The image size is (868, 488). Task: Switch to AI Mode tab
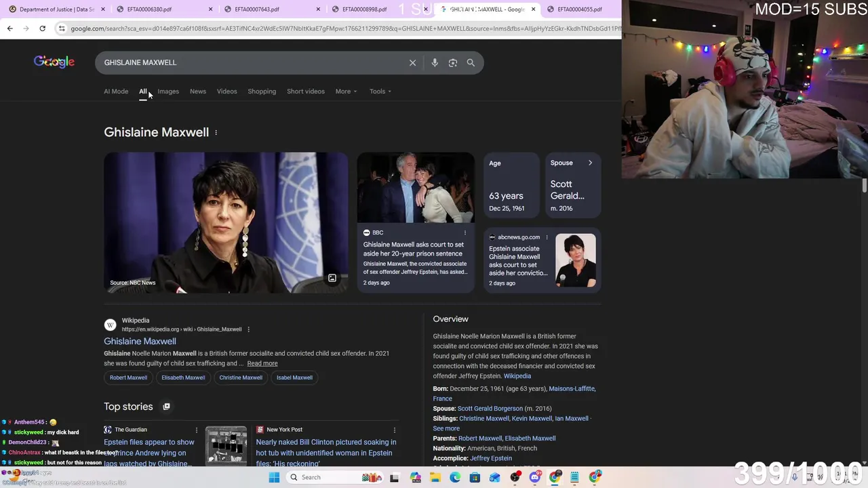click(116, 91)
